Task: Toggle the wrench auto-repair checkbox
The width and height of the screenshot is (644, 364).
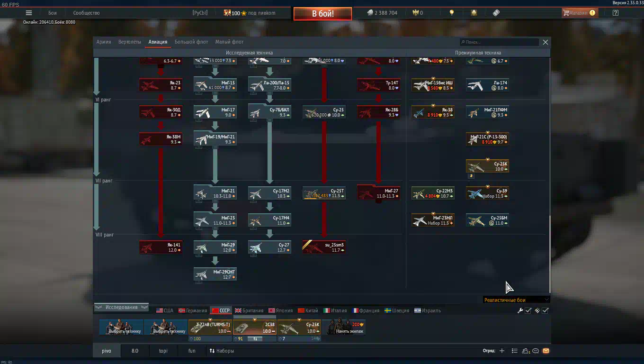Action: tap(528, 310)
